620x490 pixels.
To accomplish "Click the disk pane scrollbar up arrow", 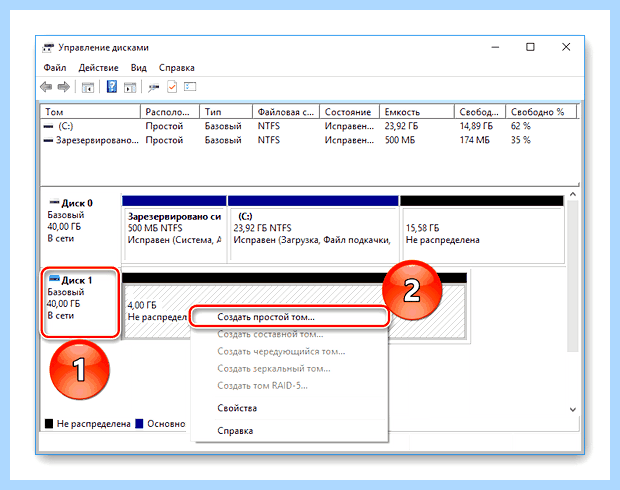I will [573, 195].
